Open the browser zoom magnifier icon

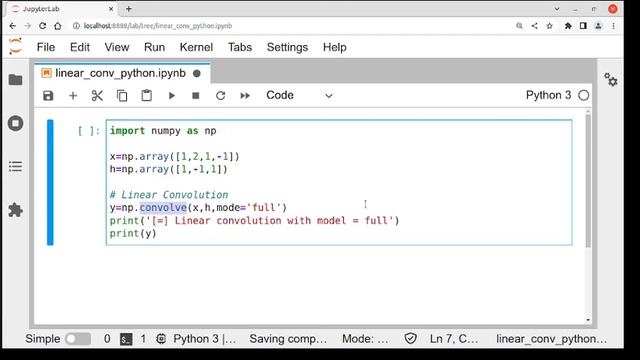click(519, 26)
